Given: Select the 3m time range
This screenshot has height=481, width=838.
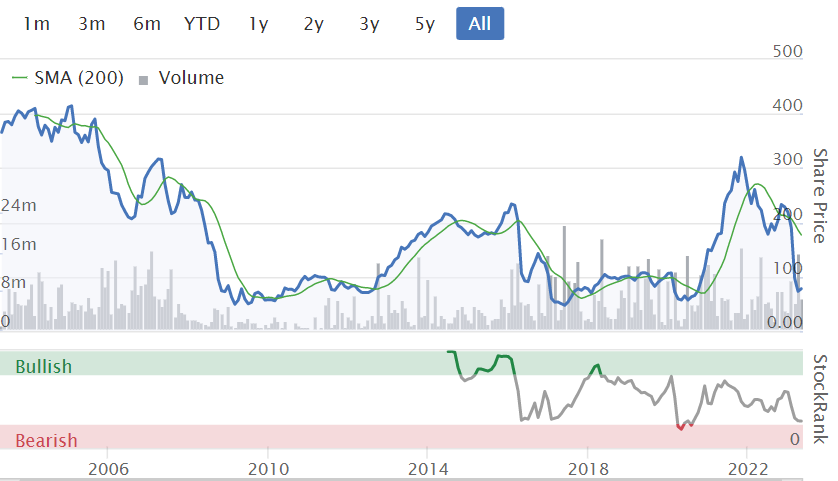Looking at the screenshot, I should point(91,24).
